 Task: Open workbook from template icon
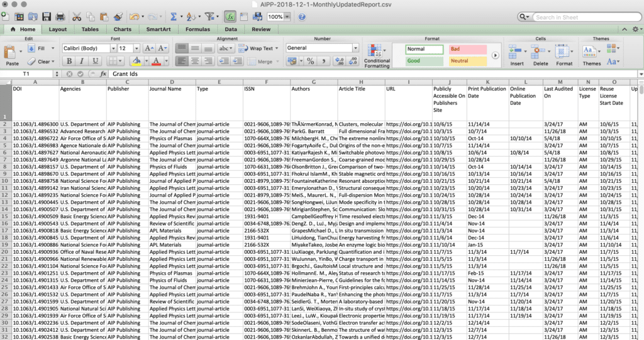(x=19, y=17)
